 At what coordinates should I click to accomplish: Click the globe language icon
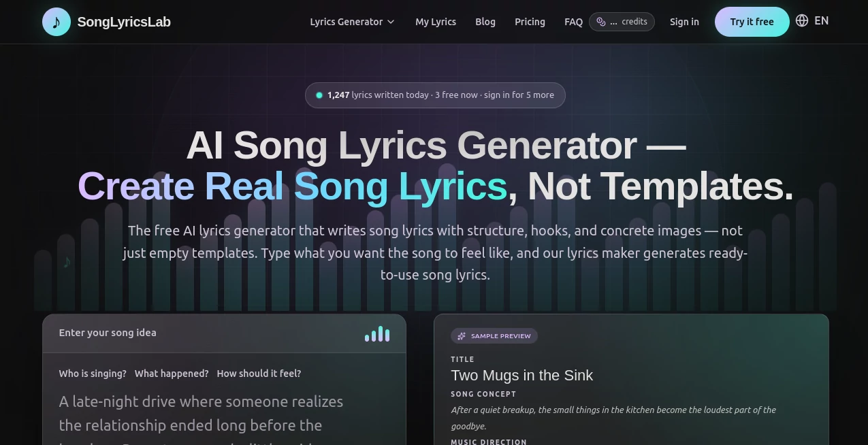pyautogui.click(x=802, y=20)
